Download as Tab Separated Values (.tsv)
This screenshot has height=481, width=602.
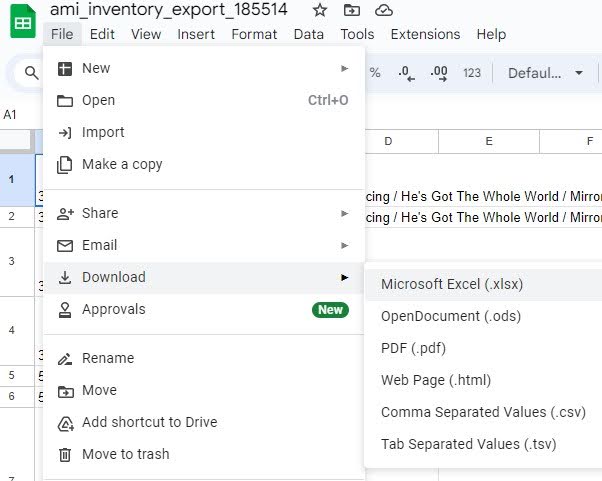click(x=484, y=444)
